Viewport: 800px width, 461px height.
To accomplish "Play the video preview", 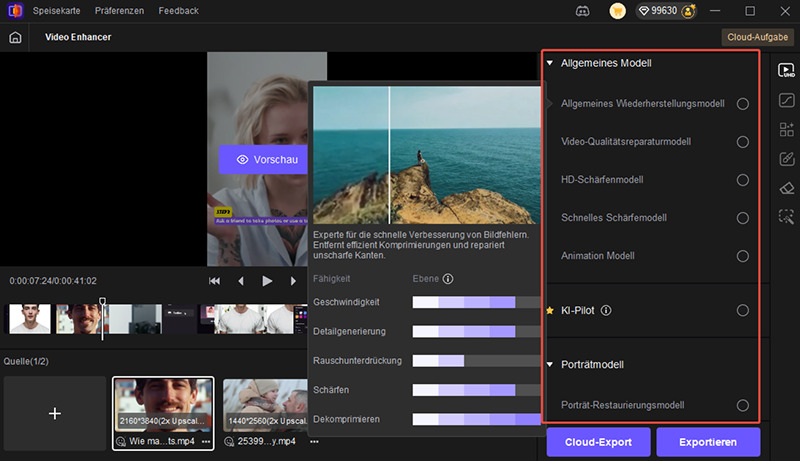I will (x=267, y=281).
